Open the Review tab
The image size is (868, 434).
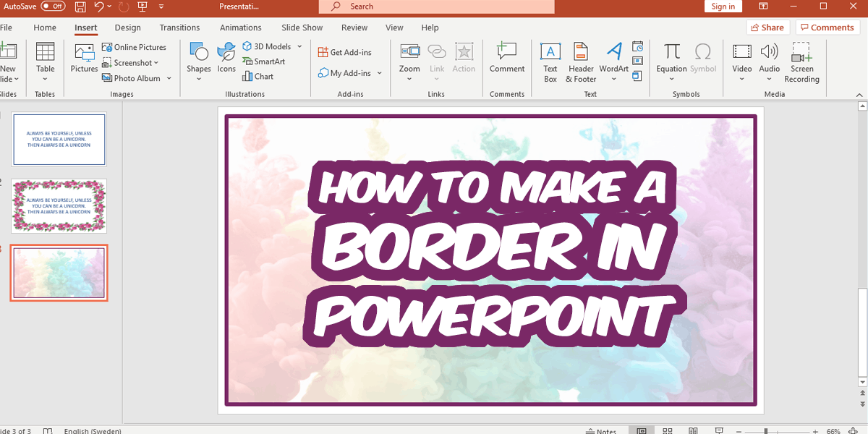click(x=354, y=27)
